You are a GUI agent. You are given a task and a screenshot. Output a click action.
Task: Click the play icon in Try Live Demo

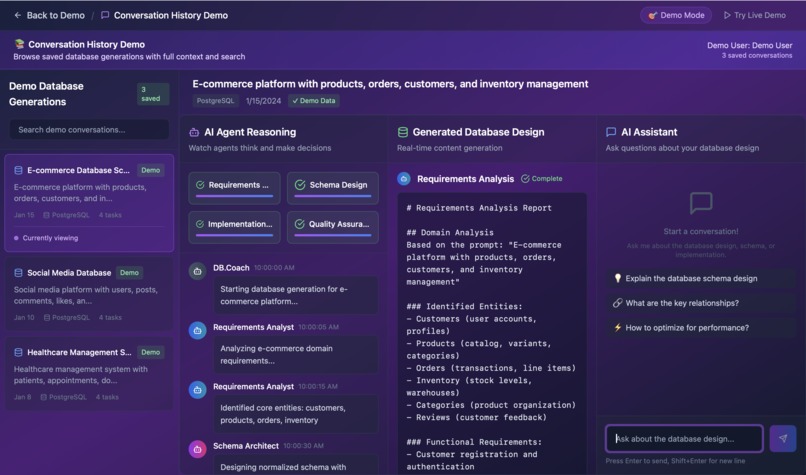(x=727, y=15)
